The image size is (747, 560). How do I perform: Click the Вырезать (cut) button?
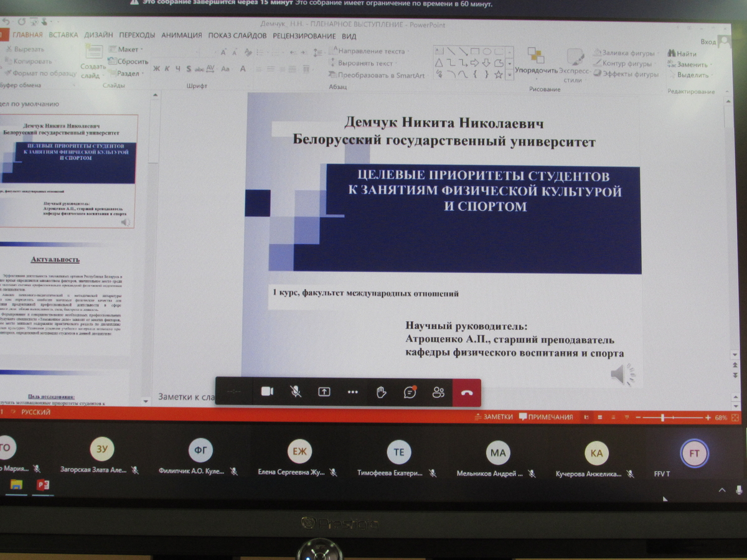pos(24,49)
